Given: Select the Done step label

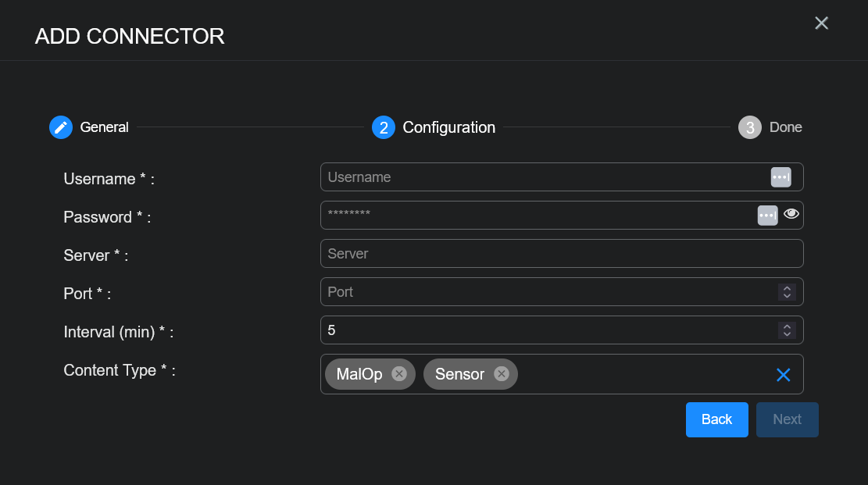Looking at the screenshot, I should pyautogui.click(x=785, y=127).
